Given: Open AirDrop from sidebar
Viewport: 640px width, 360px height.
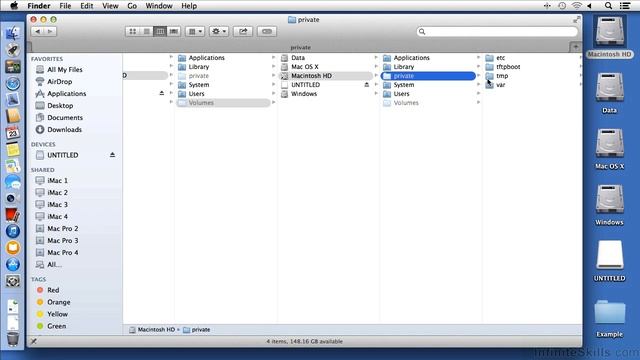Looking at the screenshot, I should point(60,82).
